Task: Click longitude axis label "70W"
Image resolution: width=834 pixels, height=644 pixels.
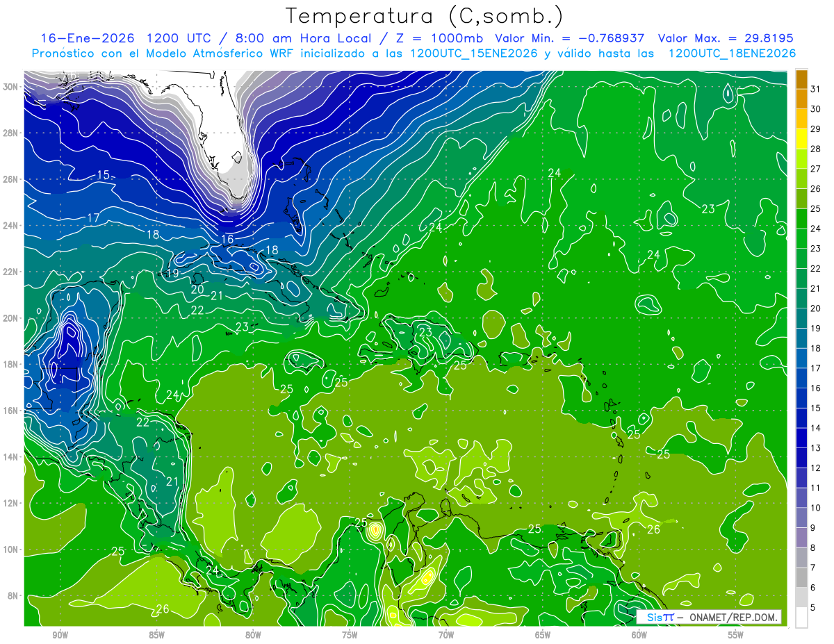Action: click(x=445, y=635)
